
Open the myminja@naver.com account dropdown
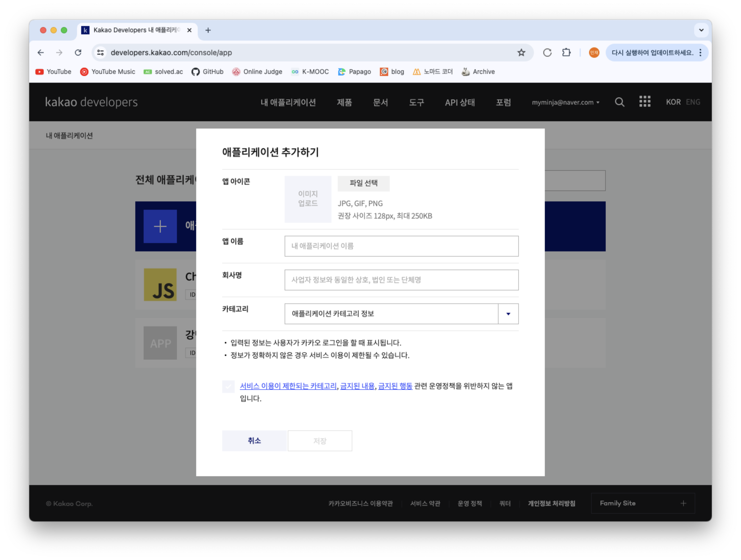(x=565, y=103)
